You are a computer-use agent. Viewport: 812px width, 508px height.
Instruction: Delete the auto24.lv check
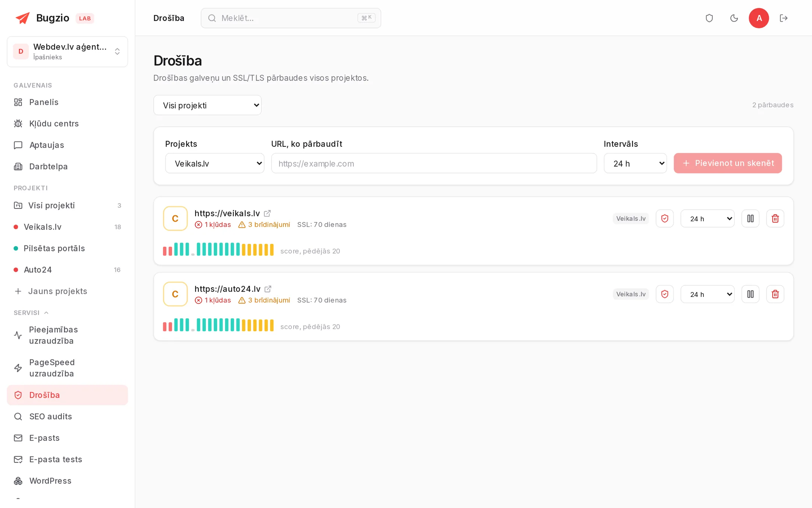[x=775, y=294]
